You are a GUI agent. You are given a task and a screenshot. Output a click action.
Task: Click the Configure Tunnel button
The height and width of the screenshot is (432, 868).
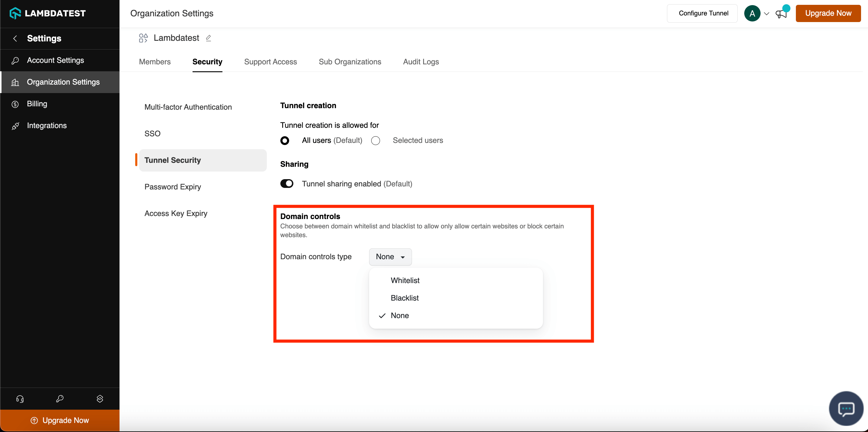coord(703,14)
